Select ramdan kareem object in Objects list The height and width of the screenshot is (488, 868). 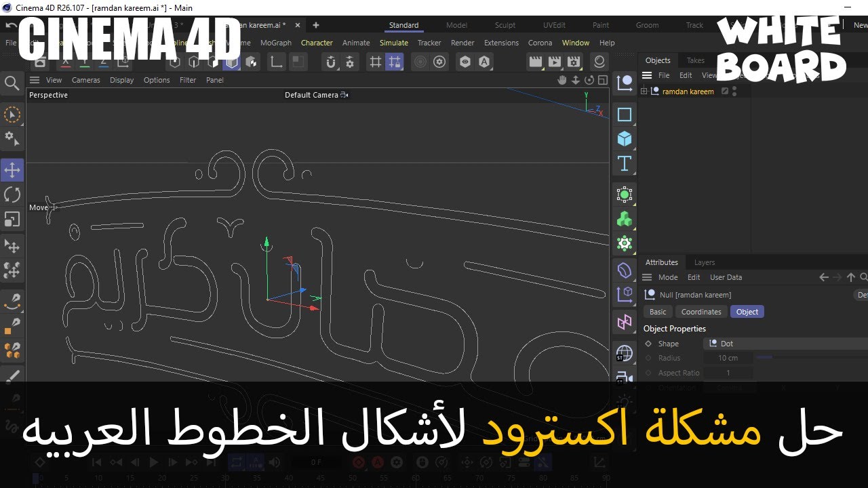tap(688, 91)
